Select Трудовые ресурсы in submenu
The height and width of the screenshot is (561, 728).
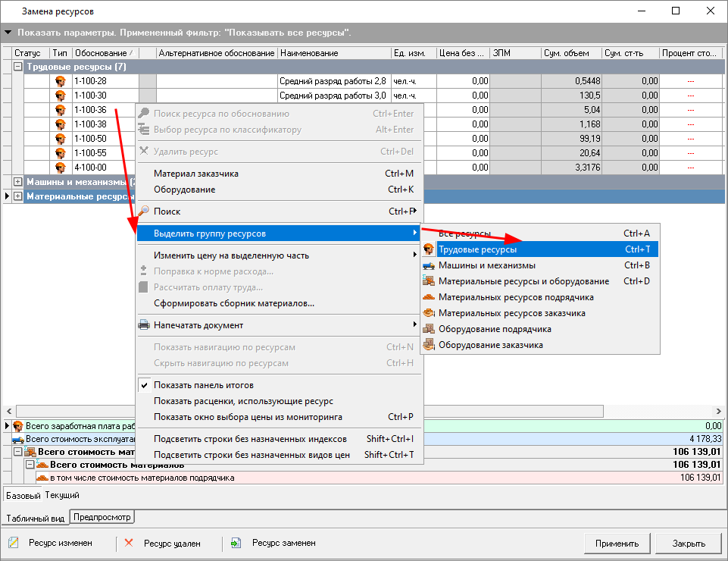(x=477, y=249)
